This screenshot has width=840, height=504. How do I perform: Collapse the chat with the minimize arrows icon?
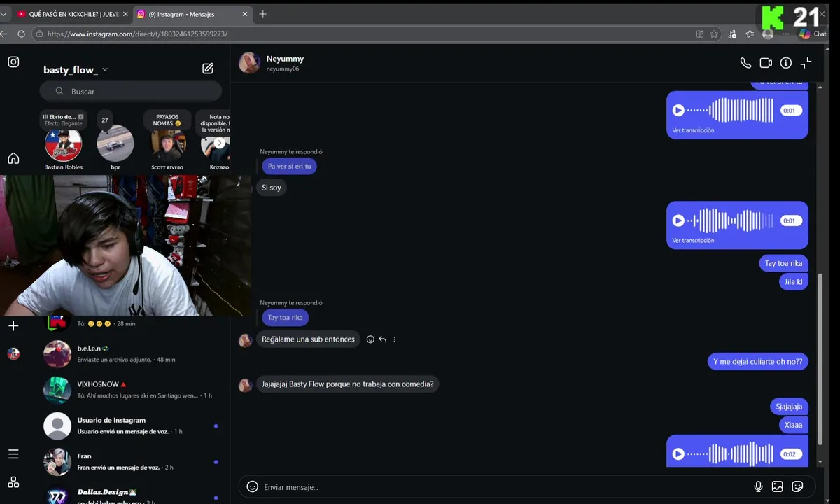(806, 63)
